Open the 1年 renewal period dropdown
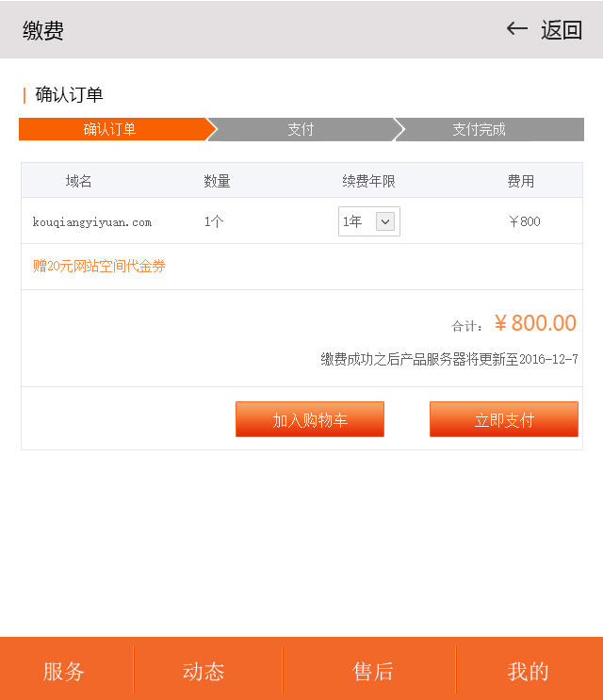 tap(368, 221)
